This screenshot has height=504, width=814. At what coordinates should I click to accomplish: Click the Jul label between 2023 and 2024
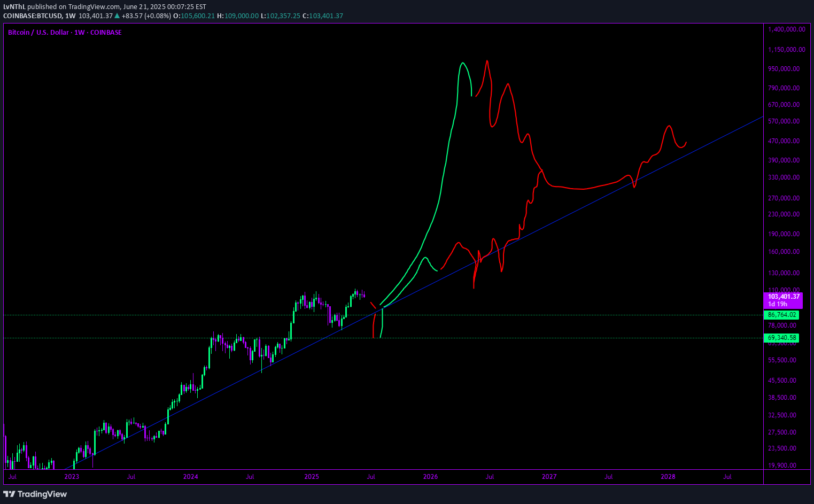coord(131,477)
